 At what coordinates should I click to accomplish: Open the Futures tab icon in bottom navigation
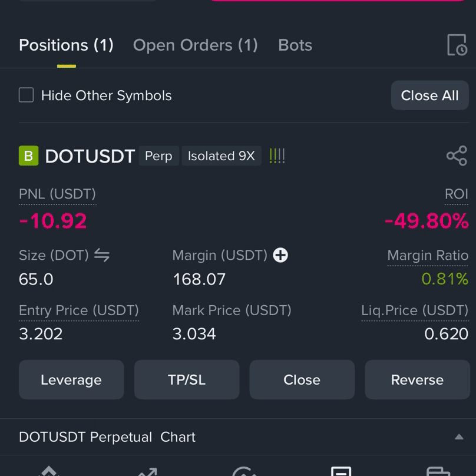click(341, 471)
